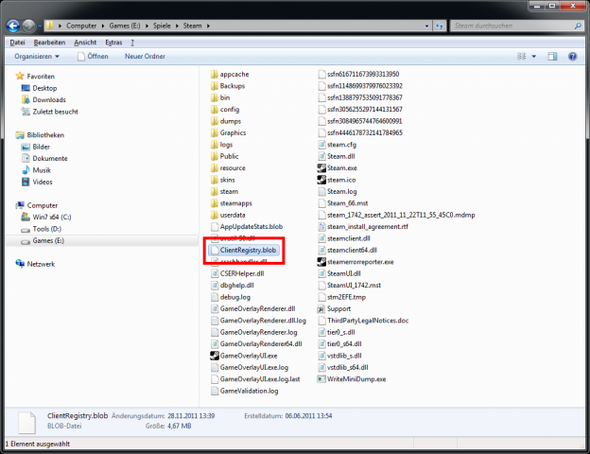Open the question mark help menu
Screen dimensions: 590x454
[132, 43]
